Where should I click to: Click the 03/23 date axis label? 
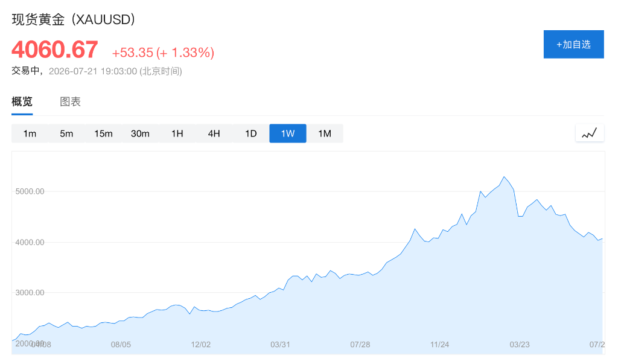(x=520, y=345)
